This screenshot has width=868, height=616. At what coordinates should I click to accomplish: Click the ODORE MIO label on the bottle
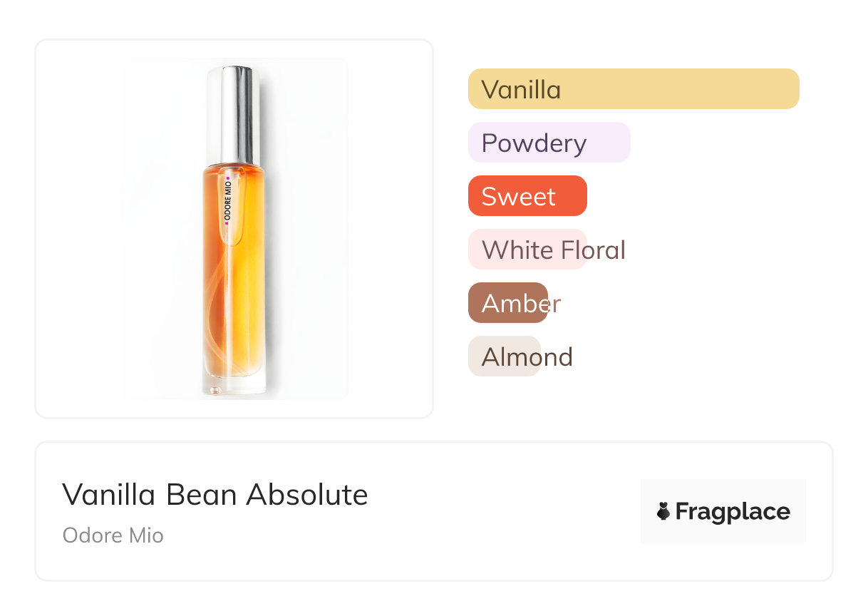click(x=227, y=199)
